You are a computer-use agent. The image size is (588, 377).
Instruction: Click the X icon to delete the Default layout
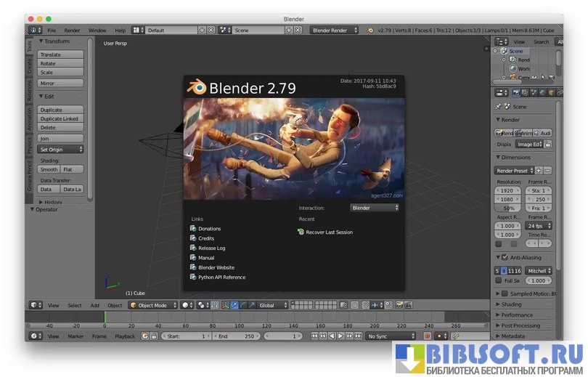pyautogui.click(x=211, y=31)
